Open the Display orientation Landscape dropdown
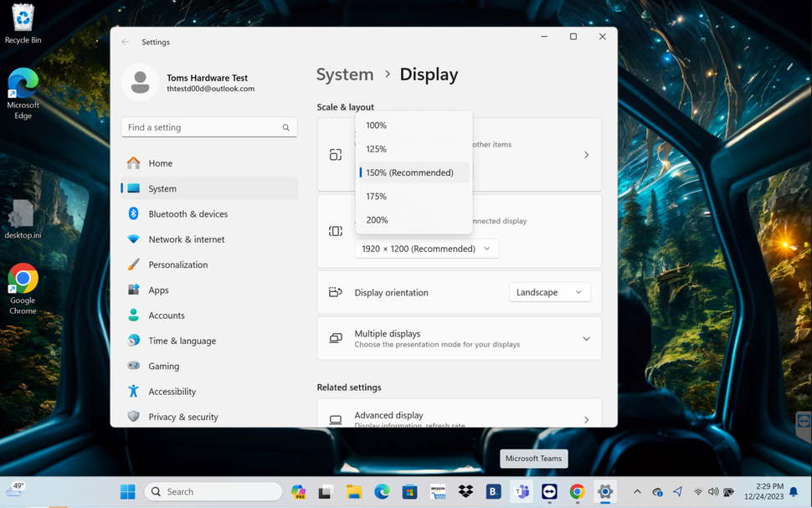The image size is (812, 508). click(x=549, y=292)
